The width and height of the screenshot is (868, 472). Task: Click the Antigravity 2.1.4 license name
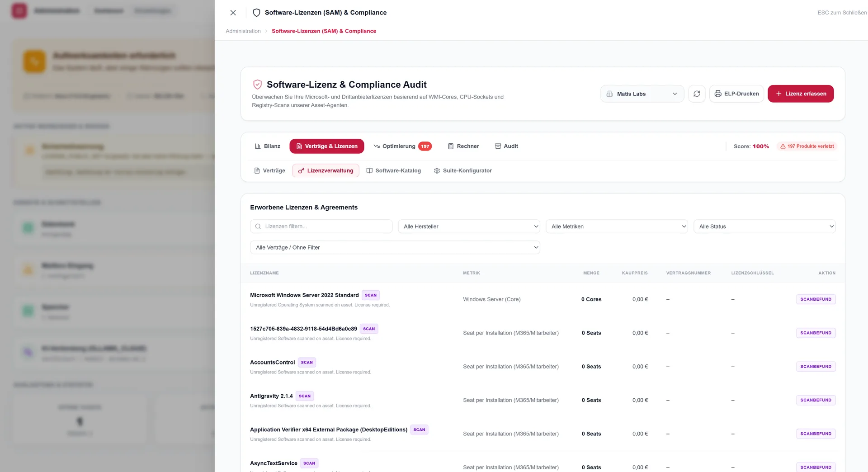pos(271,396)
